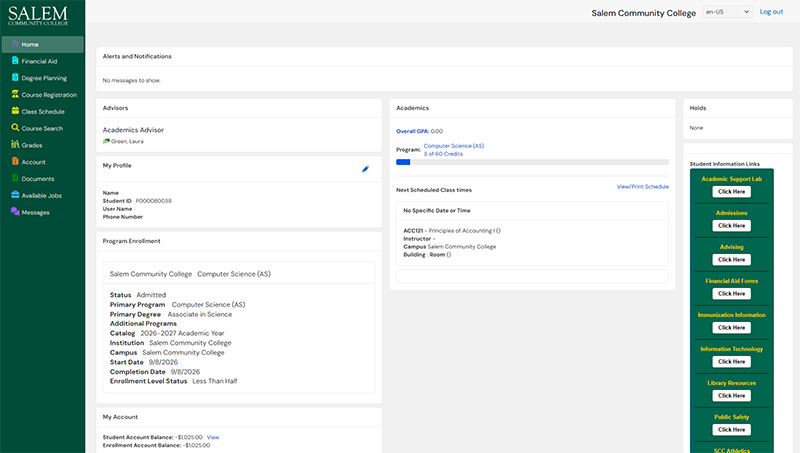Click the Available Jobs briefcase icon
800x453 pixels.
coord(15,195)
